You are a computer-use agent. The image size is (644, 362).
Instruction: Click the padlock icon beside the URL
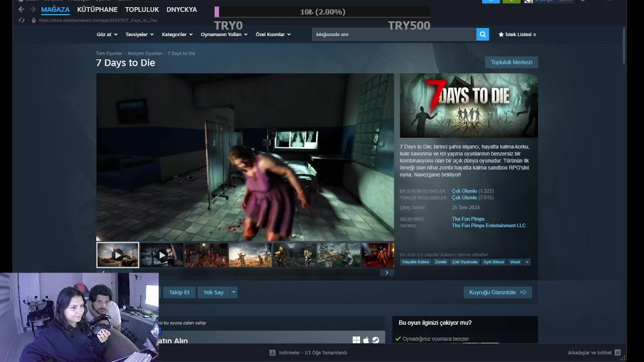tap(34, 20)
